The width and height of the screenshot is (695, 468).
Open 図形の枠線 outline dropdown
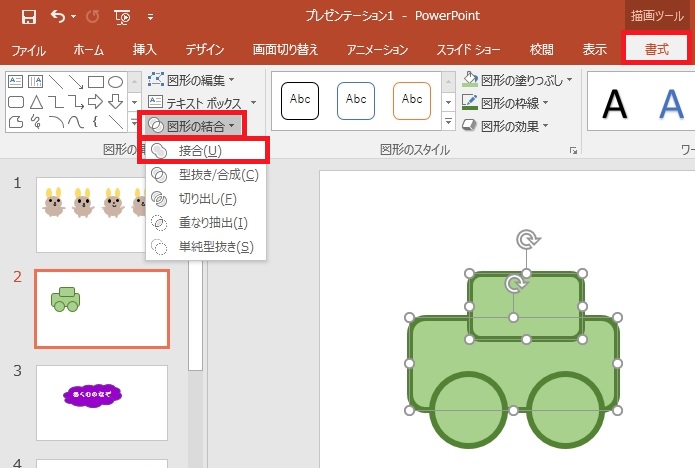pyautogui.click(x=505, y=103)
